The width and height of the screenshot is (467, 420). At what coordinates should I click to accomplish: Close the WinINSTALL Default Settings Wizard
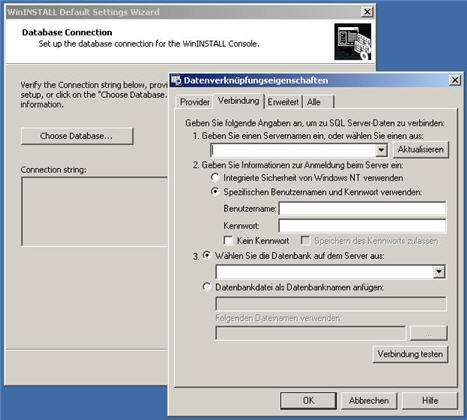(x=367, y=12)
